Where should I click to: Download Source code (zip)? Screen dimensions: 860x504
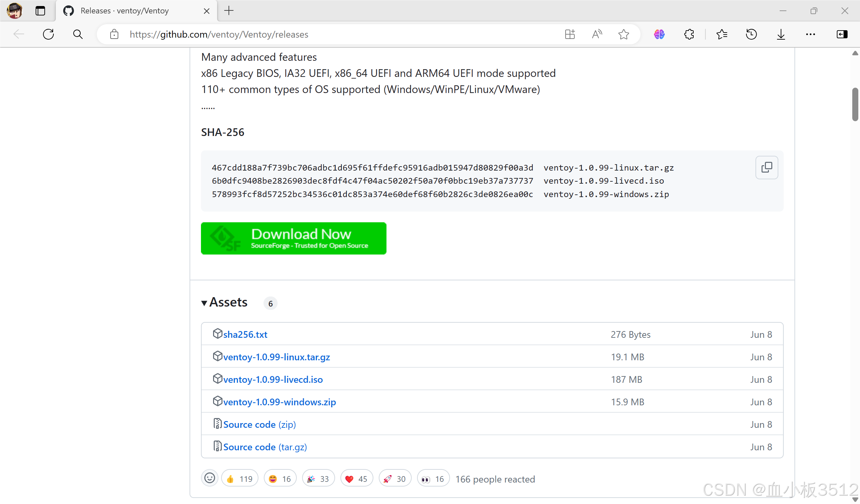tap(259, 424)
